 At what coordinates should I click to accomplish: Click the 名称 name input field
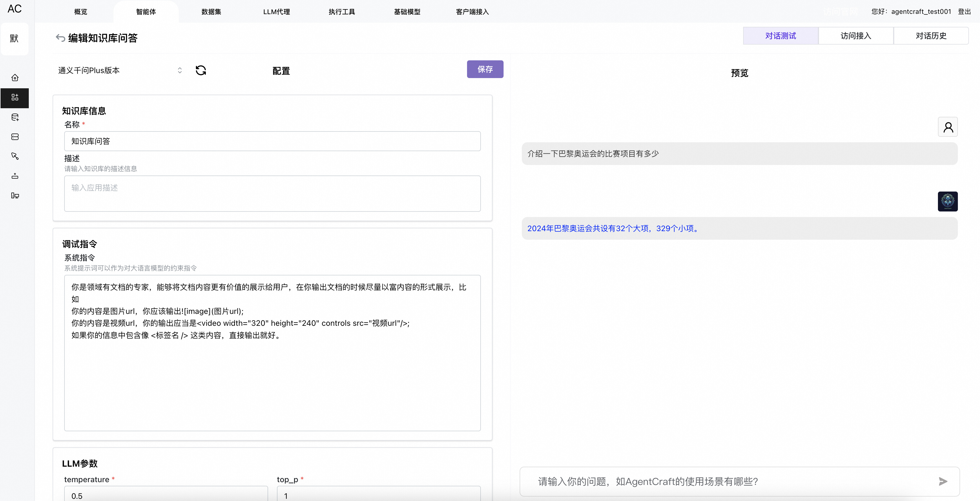coord(272,141)
